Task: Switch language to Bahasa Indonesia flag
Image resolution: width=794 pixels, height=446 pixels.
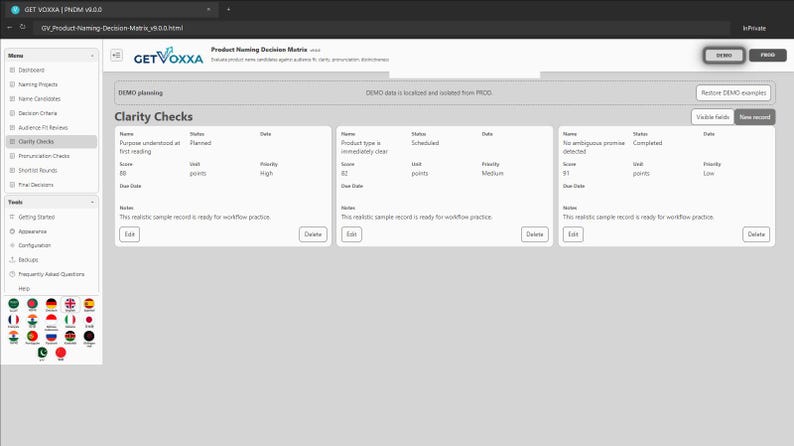Action: point(51,320)
